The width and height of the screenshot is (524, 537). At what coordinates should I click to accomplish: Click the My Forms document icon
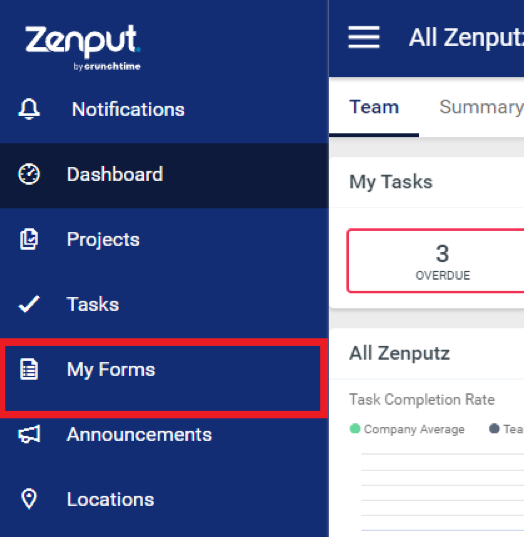click(x=29, y=369)
